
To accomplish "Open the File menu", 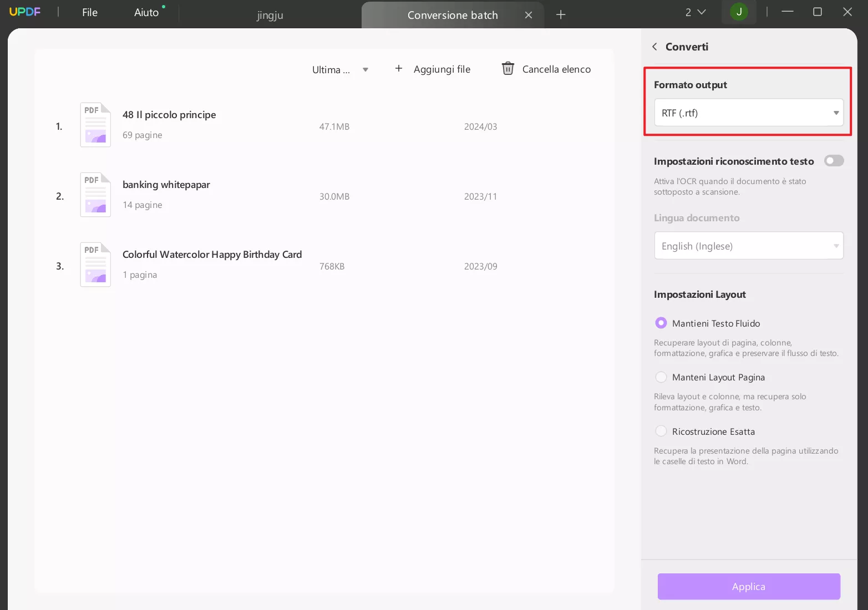I will [90, 12].
